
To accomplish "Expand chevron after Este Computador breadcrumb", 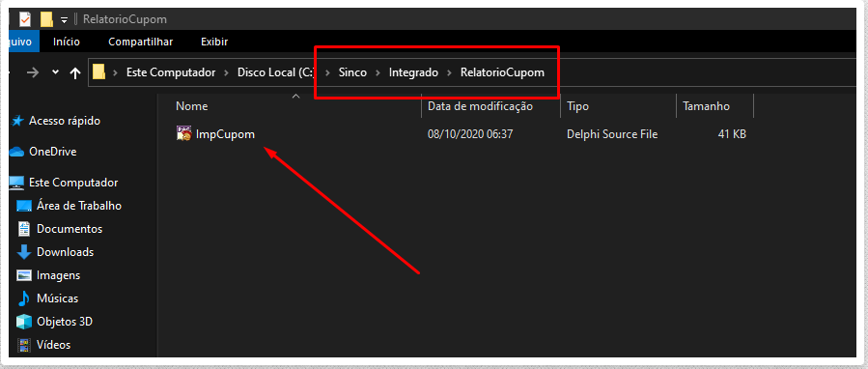I will pos(227,72).
